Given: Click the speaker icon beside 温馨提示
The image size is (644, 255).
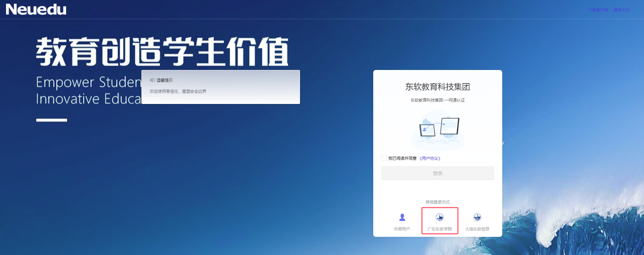Looking at the screenshot, I should [x=152, y=80].
